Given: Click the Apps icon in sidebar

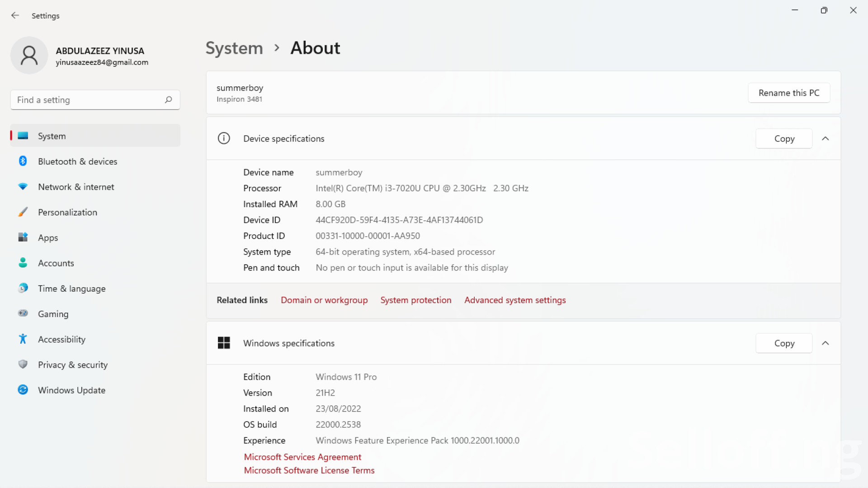Looking at the screenshot, I should point(23,237).
